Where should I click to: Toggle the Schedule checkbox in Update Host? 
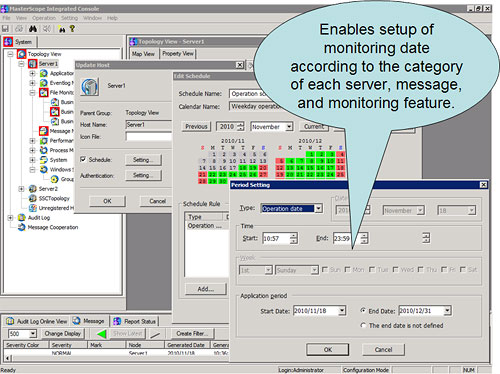83,159
